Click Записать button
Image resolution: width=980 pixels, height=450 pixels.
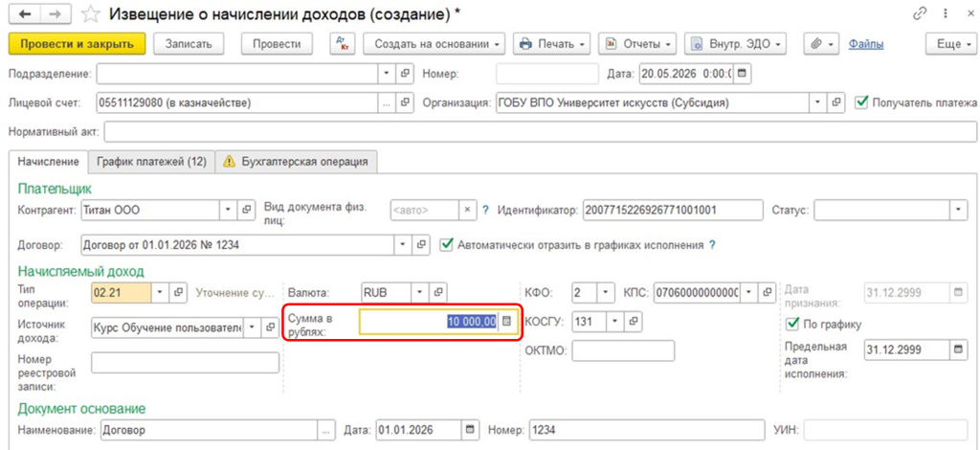(x=189, y=44)
